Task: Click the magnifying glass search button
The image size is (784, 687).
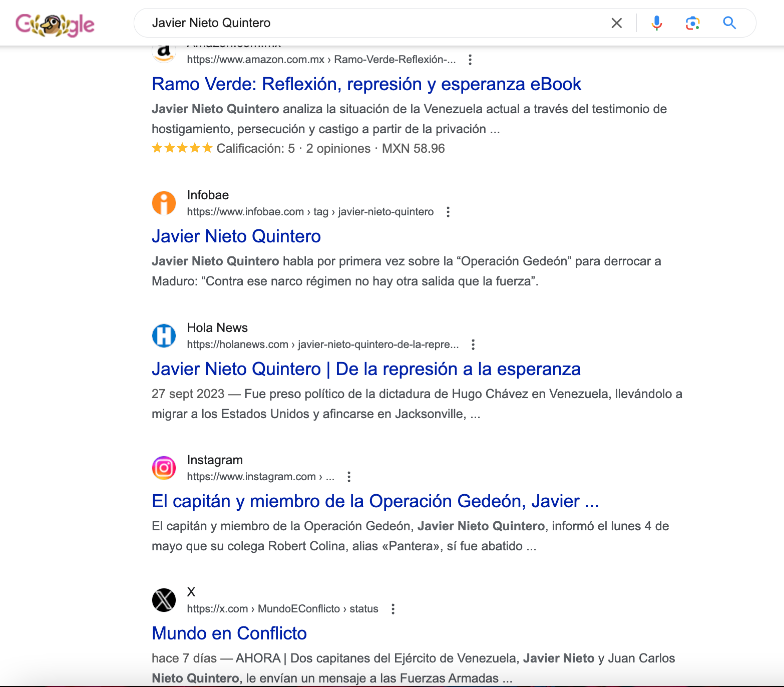Action: coord(729,23)
